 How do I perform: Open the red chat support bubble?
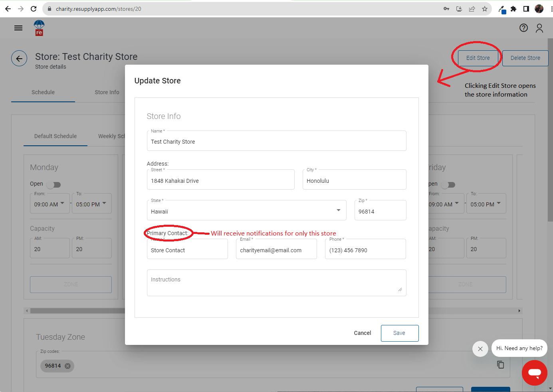(x=535, y=373)
